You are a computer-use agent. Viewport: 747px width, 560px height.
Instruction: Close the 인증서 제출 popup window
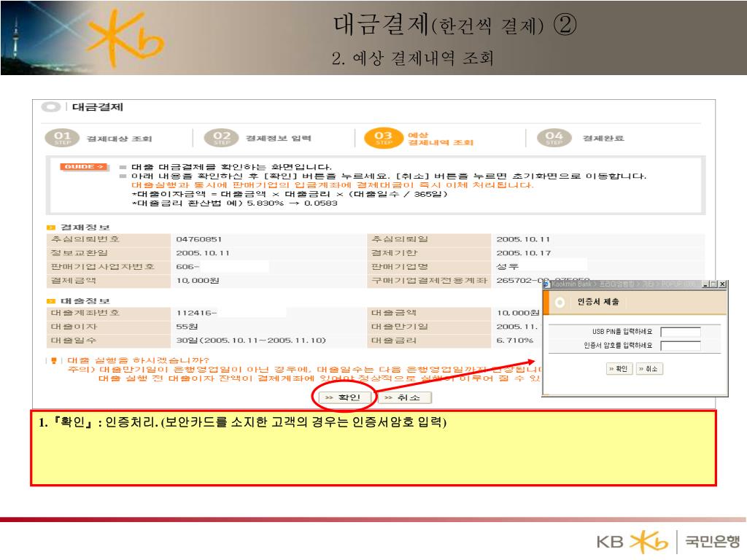point(723,284)
